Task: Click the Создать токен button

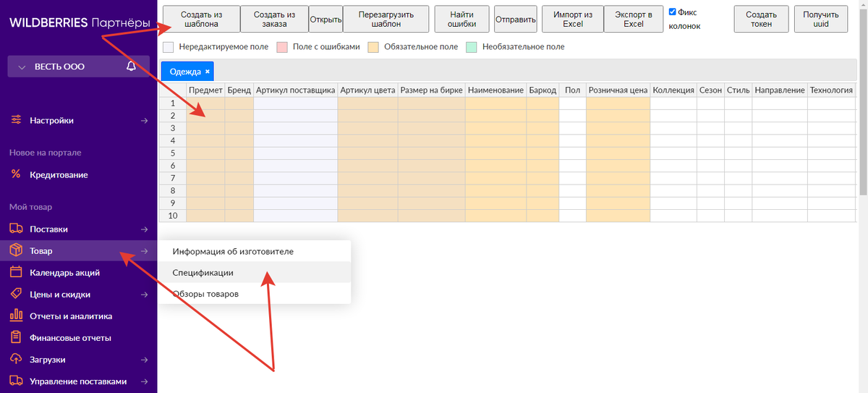Action: [x=761, y=19]
